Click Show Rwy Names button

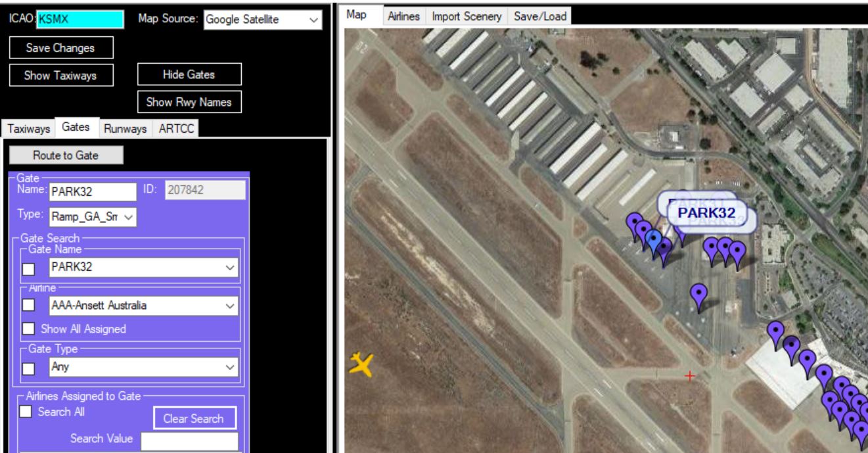(190, 102)
